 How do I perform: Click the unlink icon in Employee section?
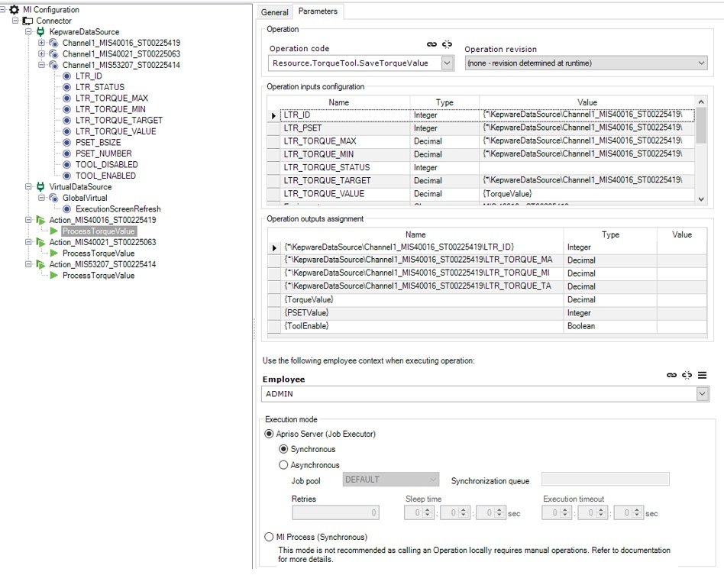point(687,375)
